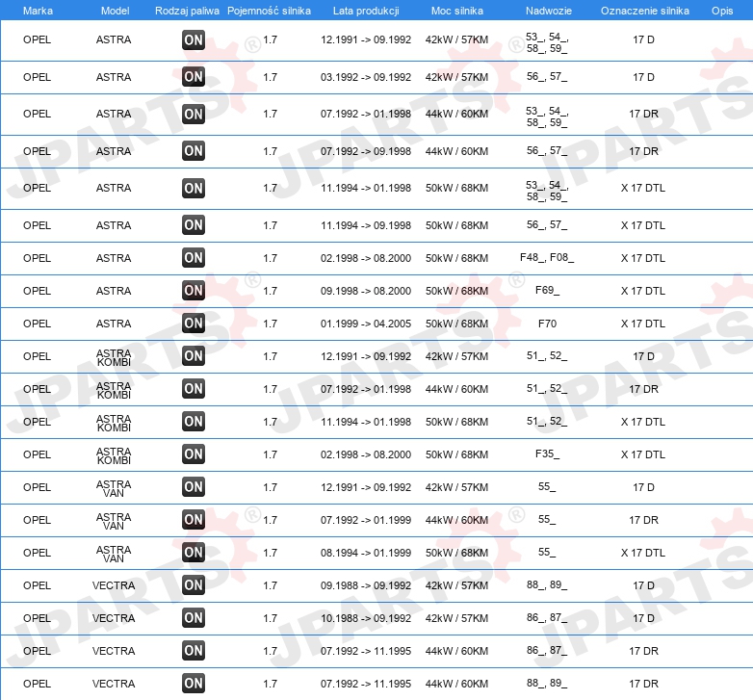Viewport: 753px width, 700px height.
Task: Click the Oznaczenie silnika column header
Action: click(x=644, y=11)
